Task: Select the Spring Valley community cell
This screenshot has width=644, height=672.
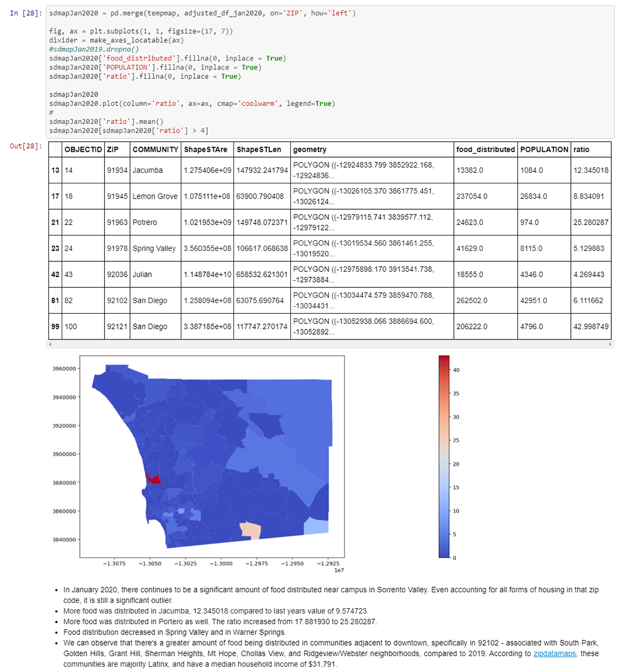Action: coord(155,248)
